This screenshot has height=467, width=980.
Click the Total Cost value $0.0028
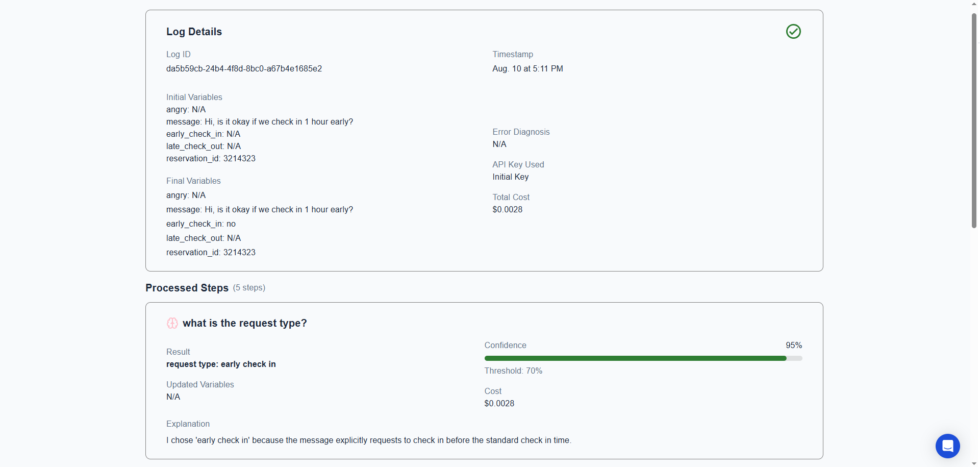point(507,209)
